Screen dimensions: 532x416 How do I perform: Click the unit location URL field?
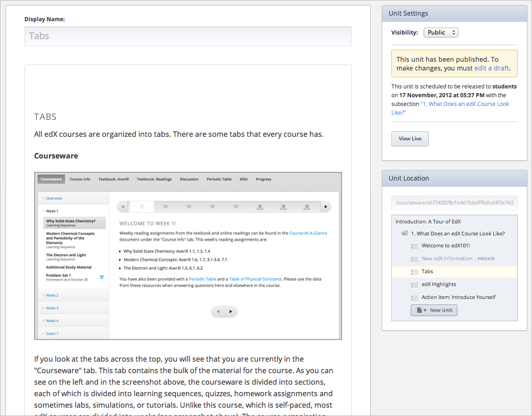[454, 203]
